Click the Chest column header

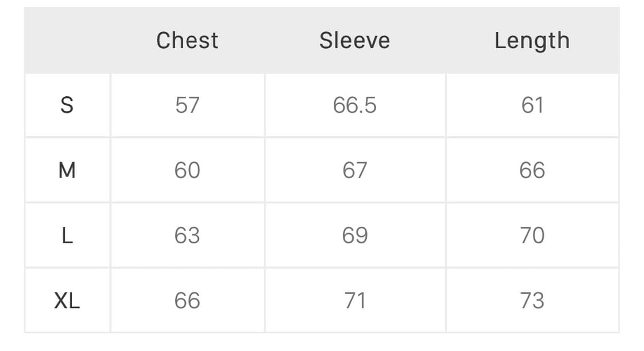coord(187,41)
